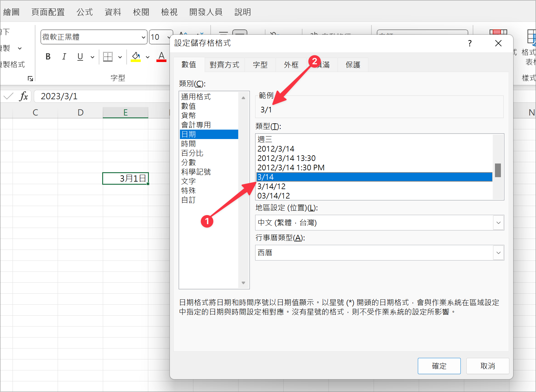Toggle italic formatting
536x392 pixels.
tap(64, 57)
